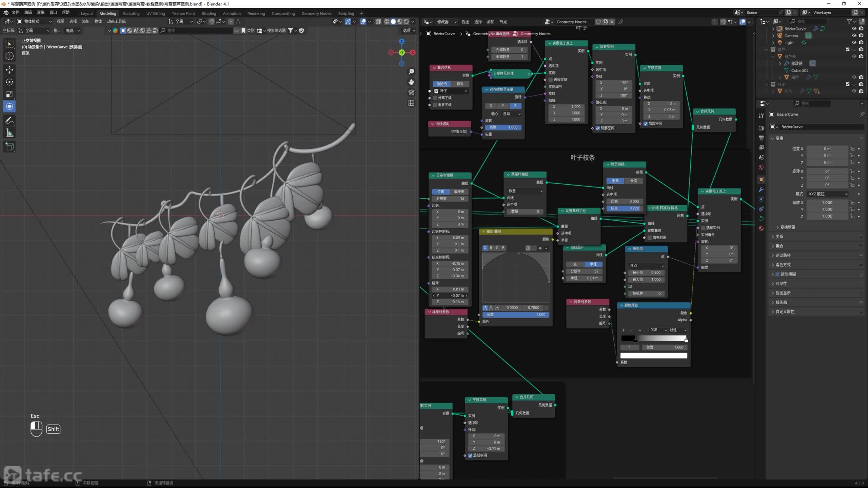Image resolution: width=868 pixels, height=488 pixels.
Task: Open the Modifiers wrench properties tab
Action: [x=761, y=189]
